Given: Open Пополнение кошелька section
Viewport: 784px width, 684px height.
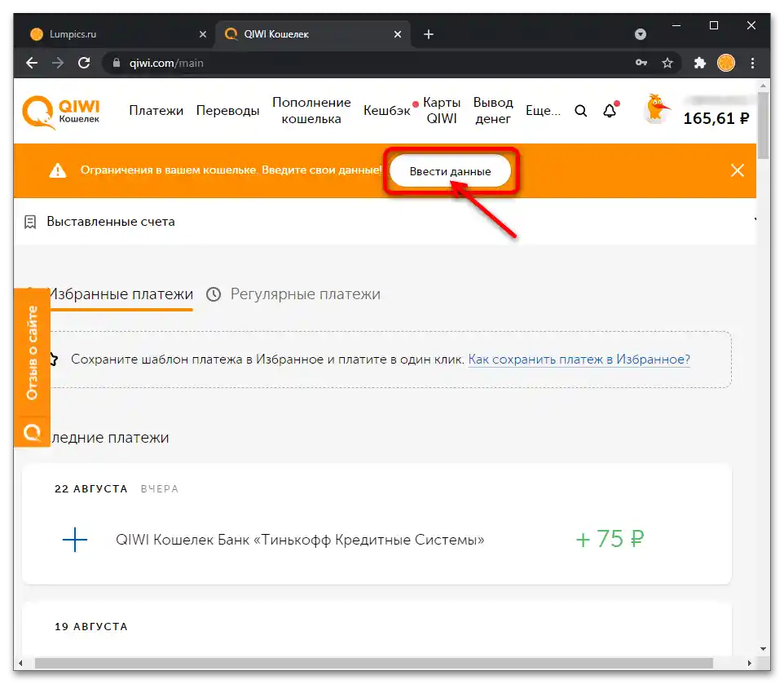Looking at the screenshot, I should point(311,111).
